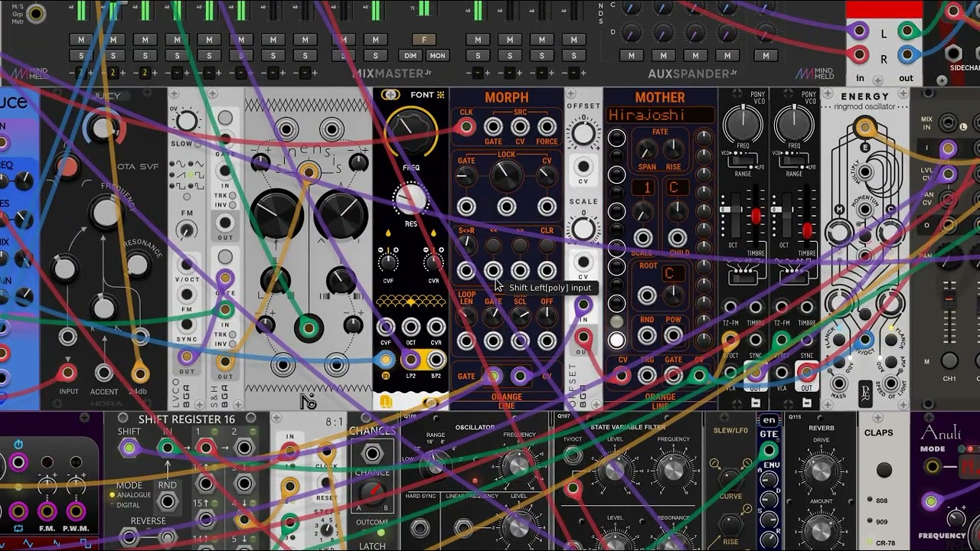
Task: Click the jack under Morph's S<>R knob
Action: click(x=465, y=270)
